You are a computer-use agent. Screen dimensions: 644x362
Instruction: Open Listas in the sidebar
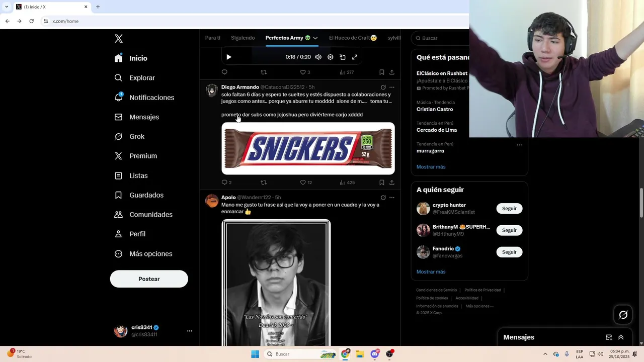(x=131, y=175)
